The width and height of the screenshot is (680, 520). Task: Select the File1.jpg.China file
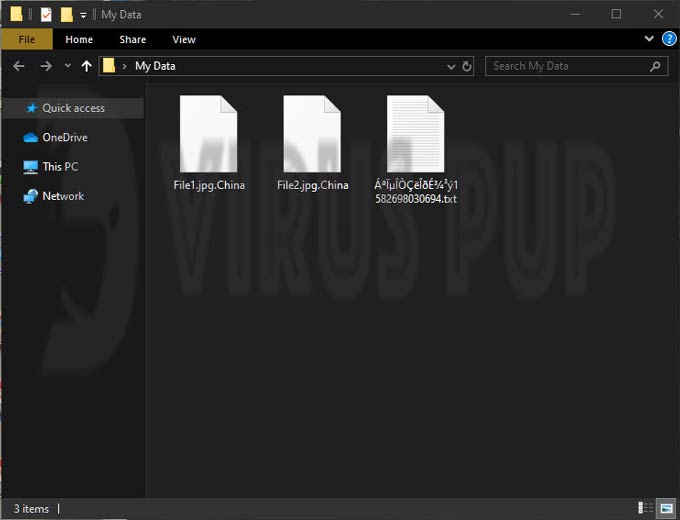pos(209,143)
